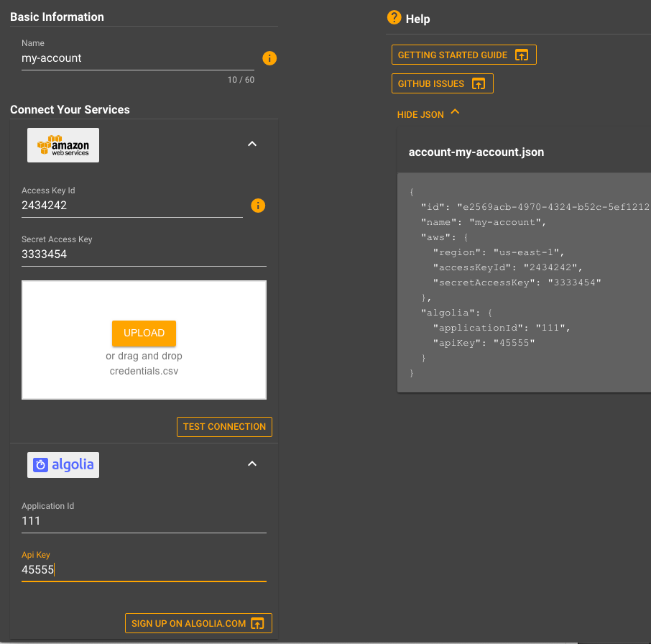Click the Algolia logo
This screenshot has height=644, width=651.
(x=63, y=464)
